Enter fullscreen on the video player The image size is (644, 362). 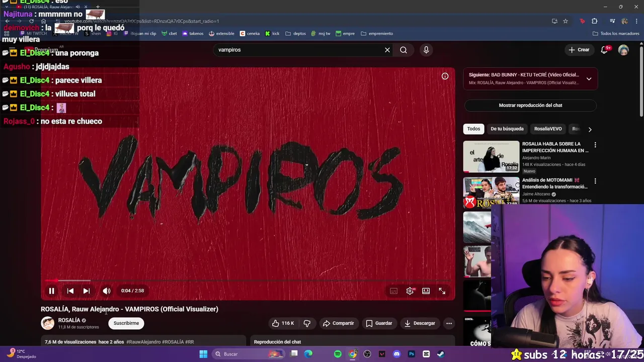tap(442, 291)
